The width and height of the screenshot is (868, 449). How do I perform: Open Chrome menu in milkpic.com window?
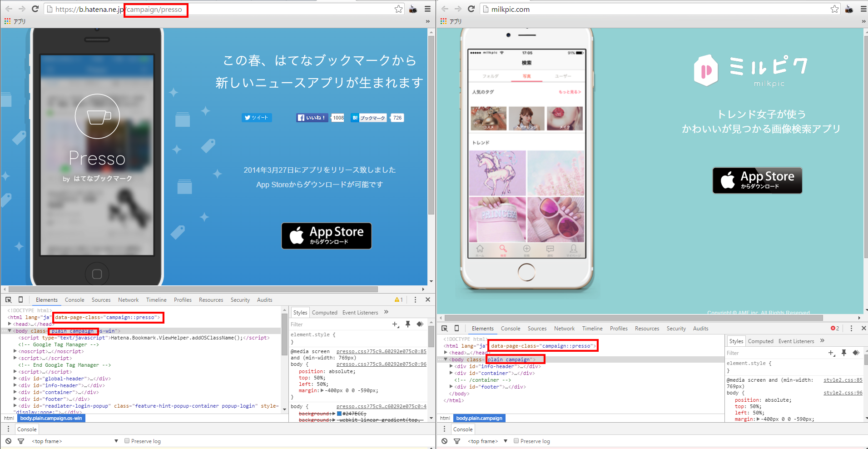[x=863, y=9]
